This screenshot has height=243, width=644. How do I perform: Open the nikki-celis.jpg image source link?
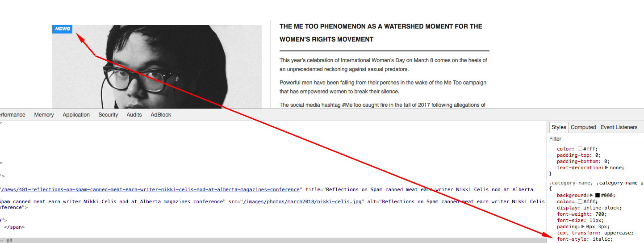click(304, 201)
